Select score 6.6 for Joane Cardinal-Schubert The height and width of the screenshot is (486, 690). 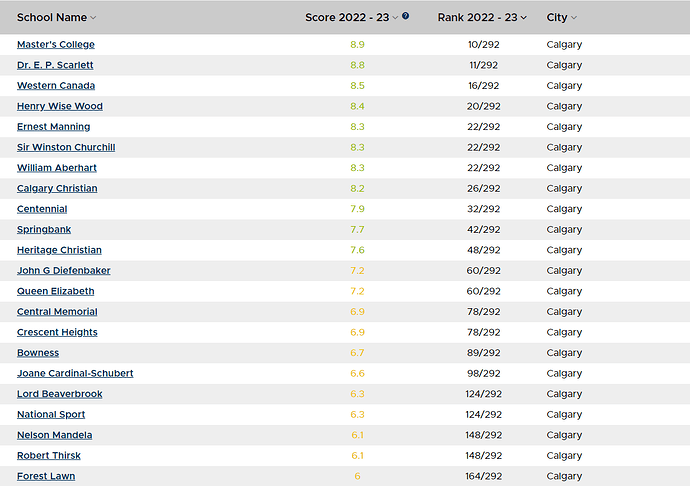tap(357, 373)
